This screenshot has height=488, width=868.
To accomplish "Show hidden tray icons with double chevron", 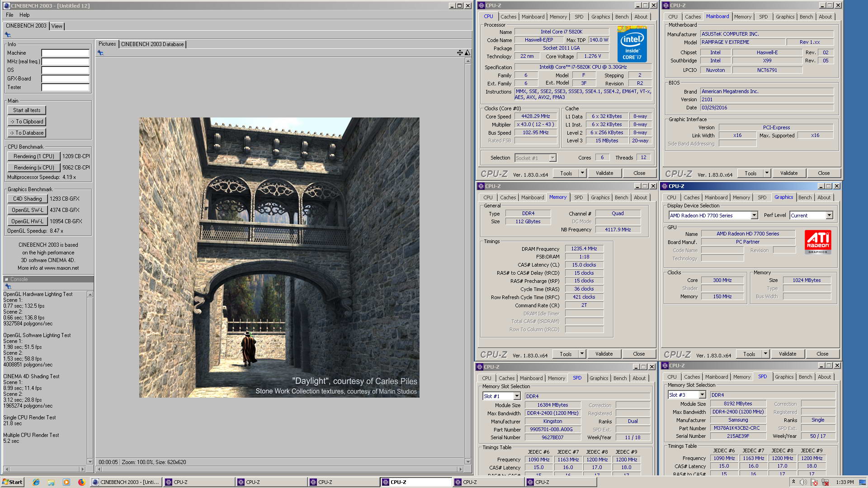I will (793, 482).
